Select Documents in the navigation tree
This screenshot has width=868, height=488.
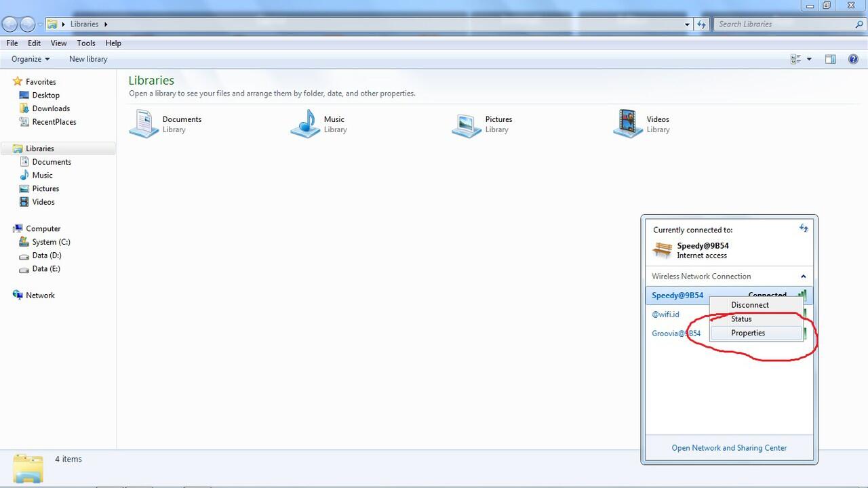52,162
